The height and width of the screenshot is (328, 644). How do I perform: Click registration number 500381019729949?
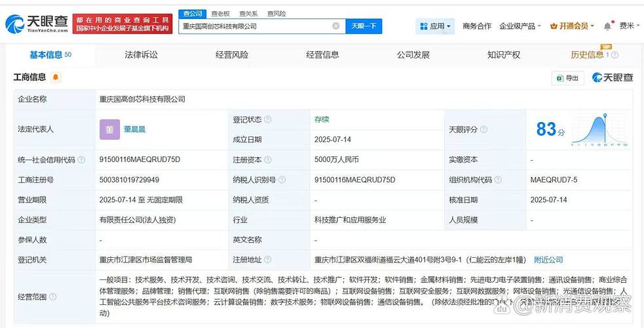(x=129, y=180)
